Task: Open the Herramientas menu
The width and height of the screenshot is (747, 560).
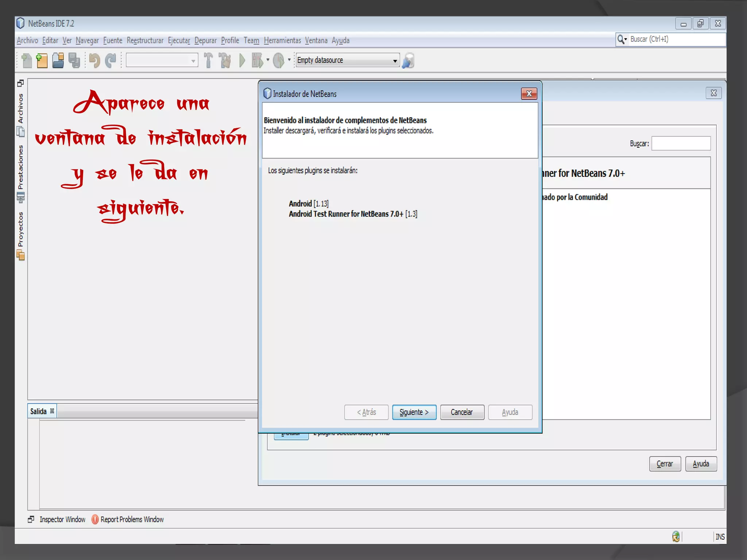Action: 282,40
